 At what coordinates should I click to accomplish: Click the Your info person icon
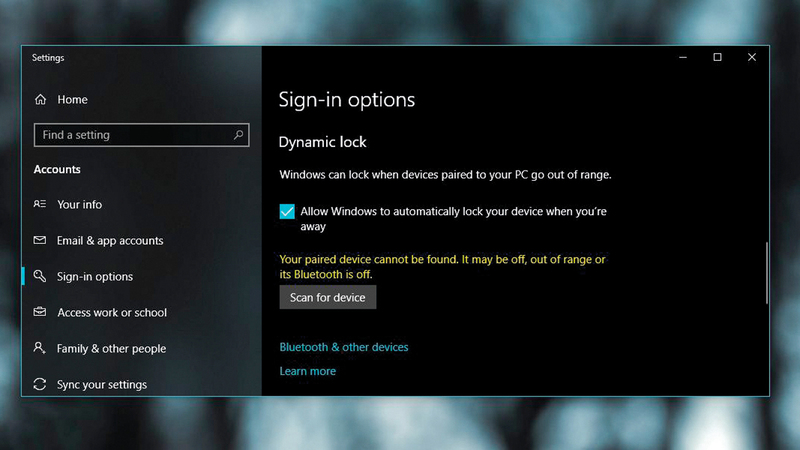tap(40, 205)
